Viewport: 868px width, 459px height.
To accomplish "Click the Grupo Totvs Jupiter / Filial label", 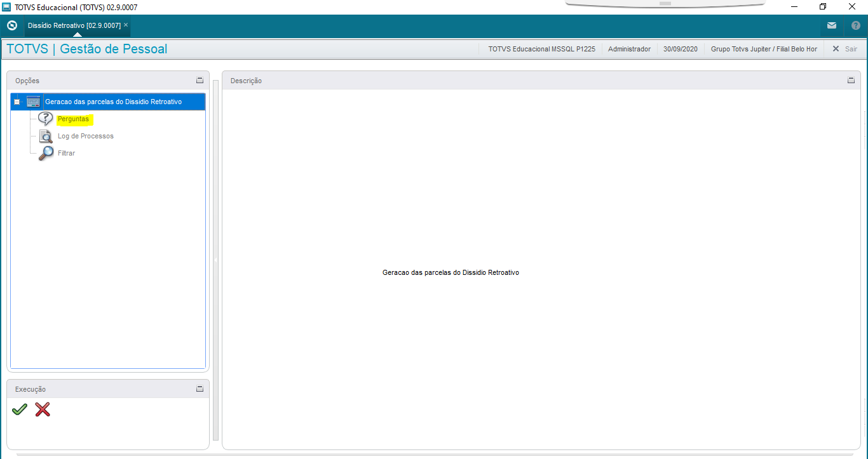I will pos(764,49).
